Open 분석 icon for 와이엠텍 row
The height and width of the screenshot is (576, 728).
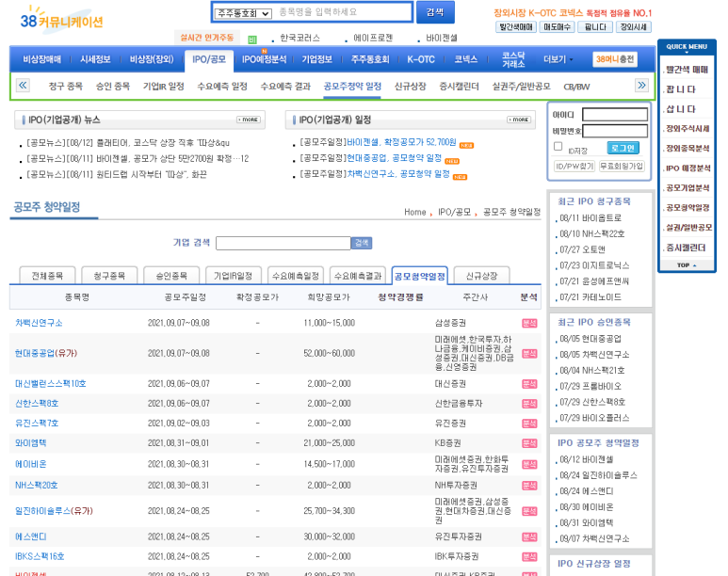529,443
